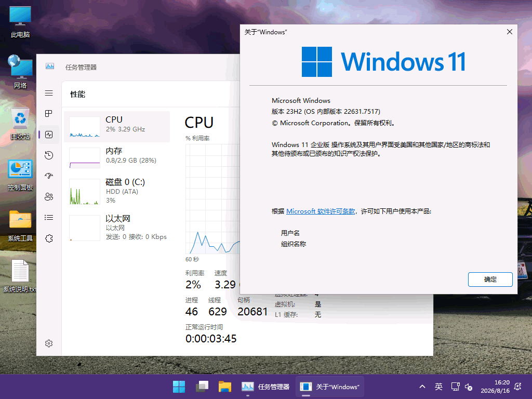This screenshot has width=532, height=399.
Task: Switch to 关于"Windows" taskbar button
Action: 330,387
